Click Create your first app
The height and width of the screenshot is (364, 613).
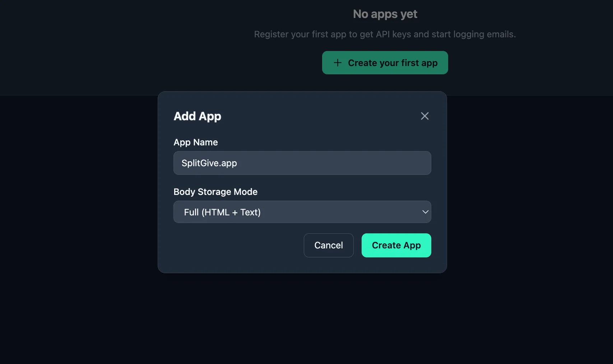pyautogui.click(x=385, y=63)
